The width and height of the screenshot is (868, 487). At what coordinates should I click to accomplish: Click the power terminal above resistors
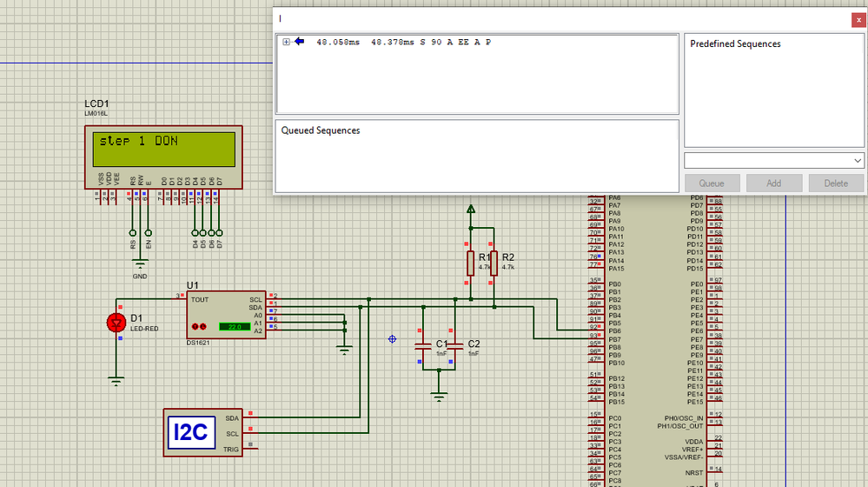click(x=471, y=210)
